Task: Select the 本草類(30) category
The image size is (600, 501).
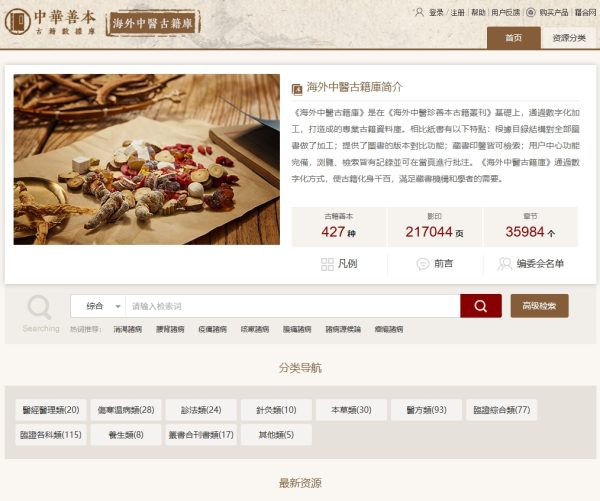Action: tap(351, 410)
